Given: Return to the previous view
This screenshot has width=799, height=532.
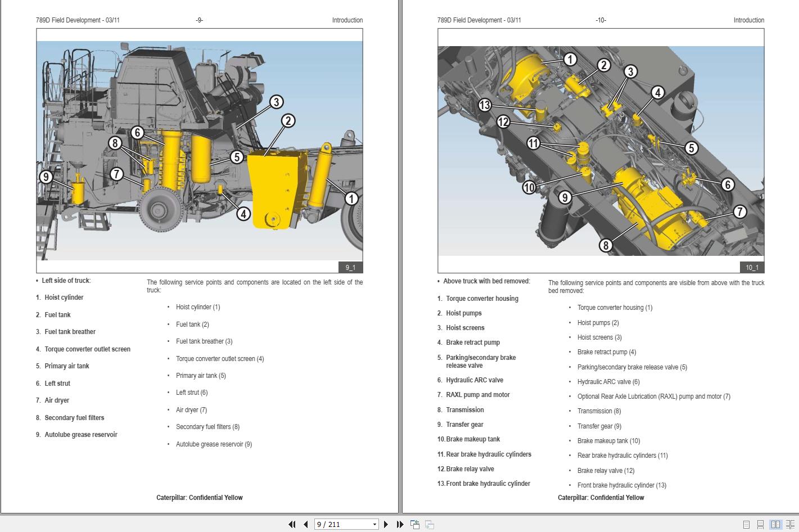Looking at the screenshot, I should point(414,524).
